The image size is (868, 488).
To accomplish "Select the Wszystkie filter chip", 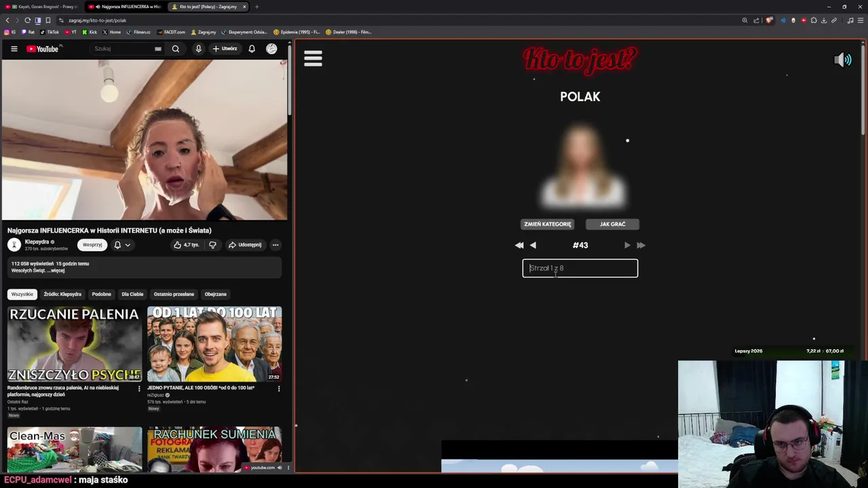I will click(22, 294).
